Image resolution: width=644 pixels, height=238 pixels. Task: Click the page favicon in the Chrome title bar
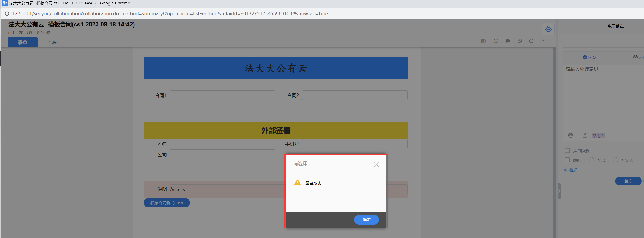click(5, 3)
